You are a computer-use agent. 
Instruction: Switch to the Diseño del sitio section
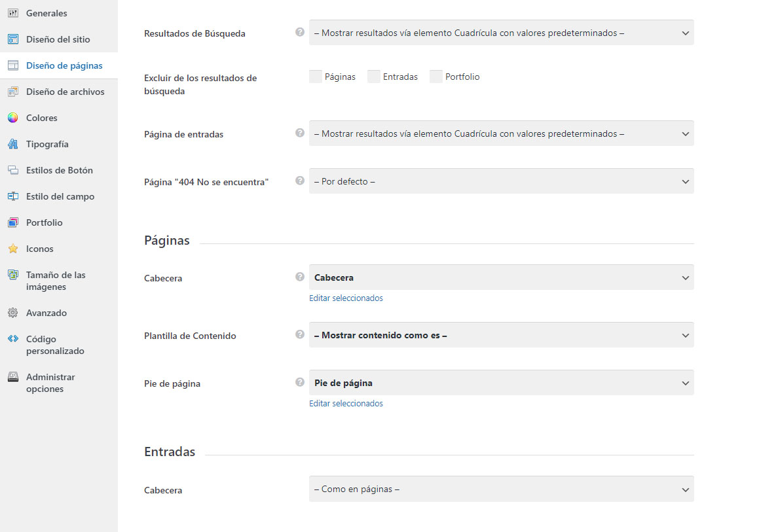pyautogui.click(x=59, y=39)
